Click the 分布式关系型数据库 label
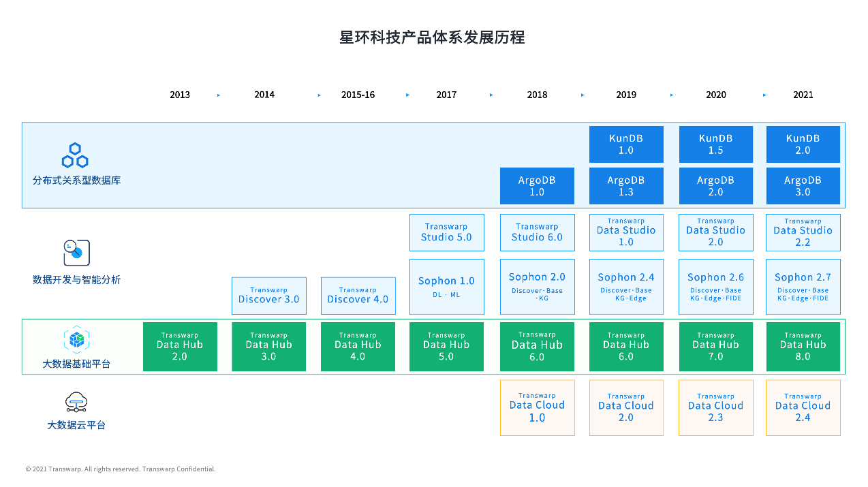The image size is (868, 487). click(x=76, y=180)
